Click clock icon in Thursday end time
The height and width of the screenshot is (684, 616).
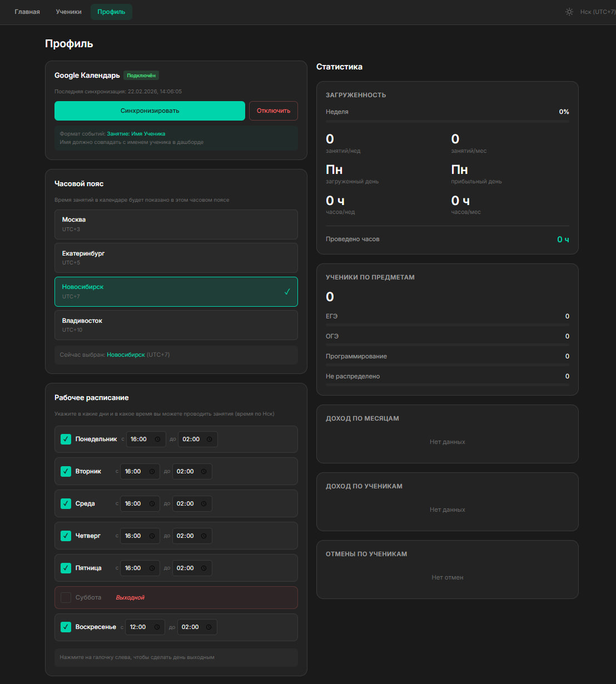(x=204, y=536)
